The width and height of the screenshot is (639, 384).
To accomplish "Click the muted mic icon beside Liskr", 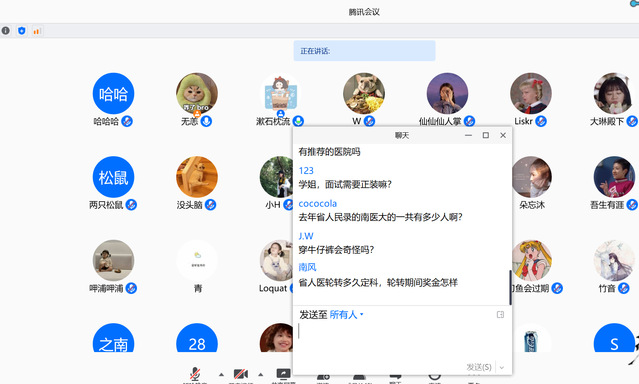I will [x=541, y=121].
